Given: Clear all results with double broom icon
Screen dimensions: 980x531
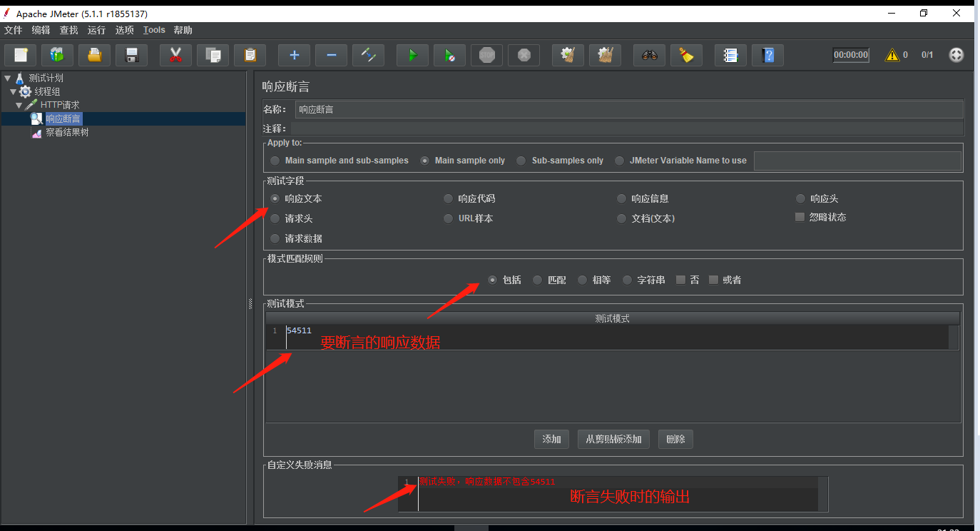Looking at the screenshot, I should point(605,55).
